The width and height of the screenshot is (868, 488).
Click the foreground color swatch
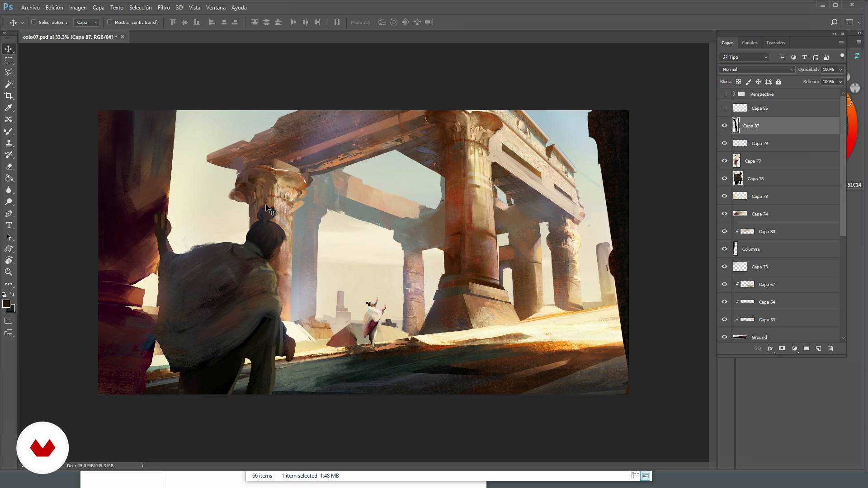6,304
